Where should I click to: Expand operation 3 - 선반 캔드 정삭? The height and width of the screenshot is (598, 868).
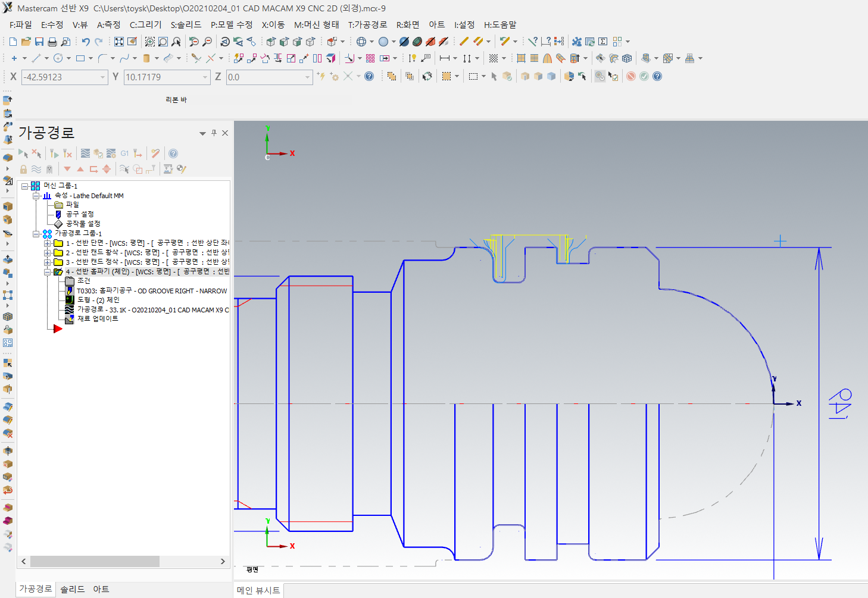[48, 262]
